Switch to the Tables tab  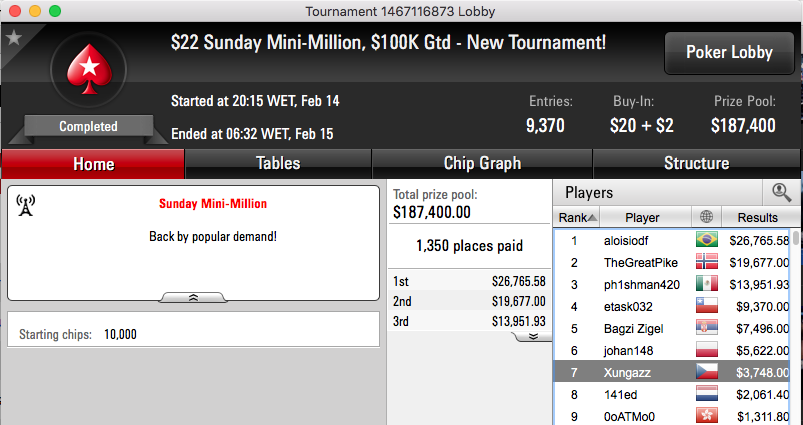pos(278,163)
